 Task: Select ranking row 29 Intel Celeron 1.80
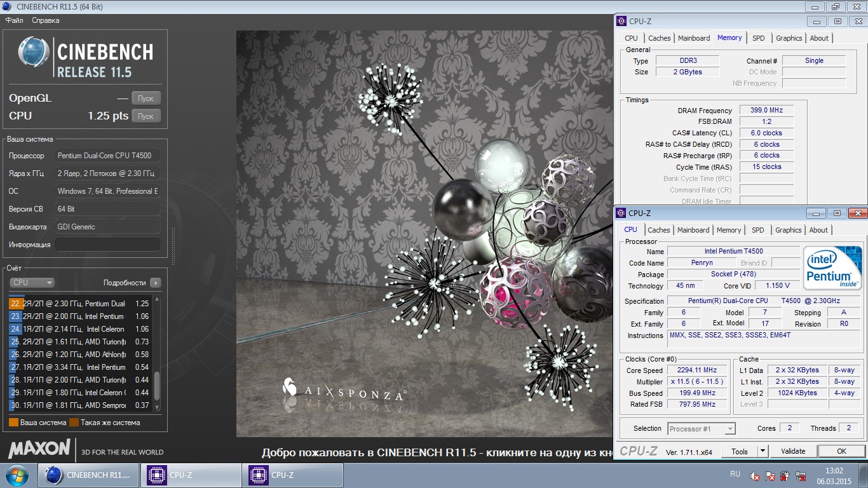[80, 393]
